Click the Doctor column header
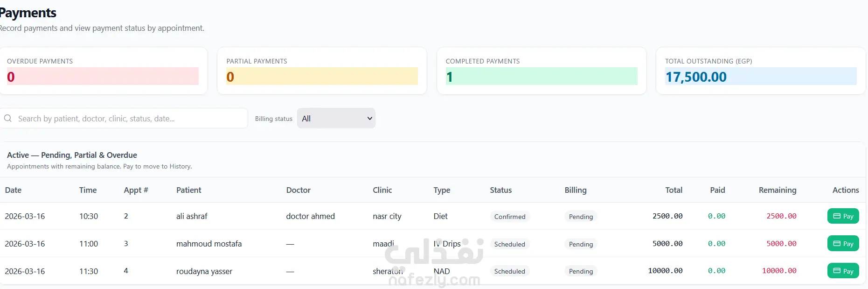This screenshot has height=289, width=868. (298, 190)
